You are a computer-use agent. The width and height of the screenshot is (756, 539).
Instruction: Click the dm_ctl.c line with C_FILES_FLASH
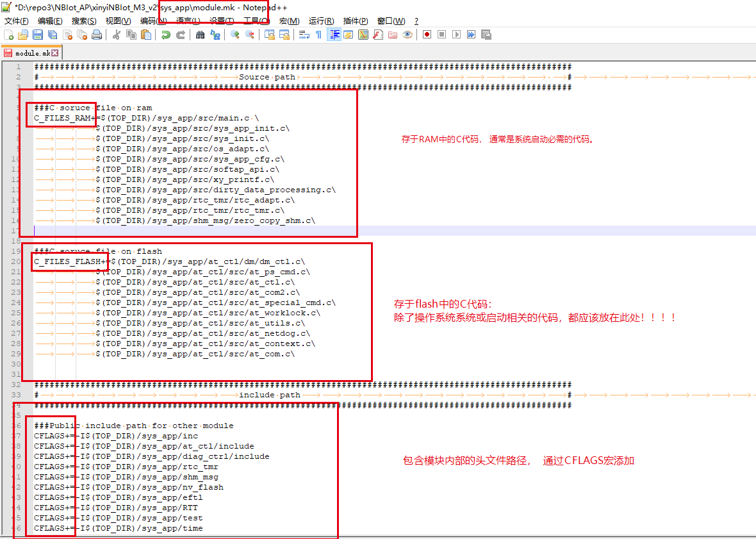click(x=170, y=261)
